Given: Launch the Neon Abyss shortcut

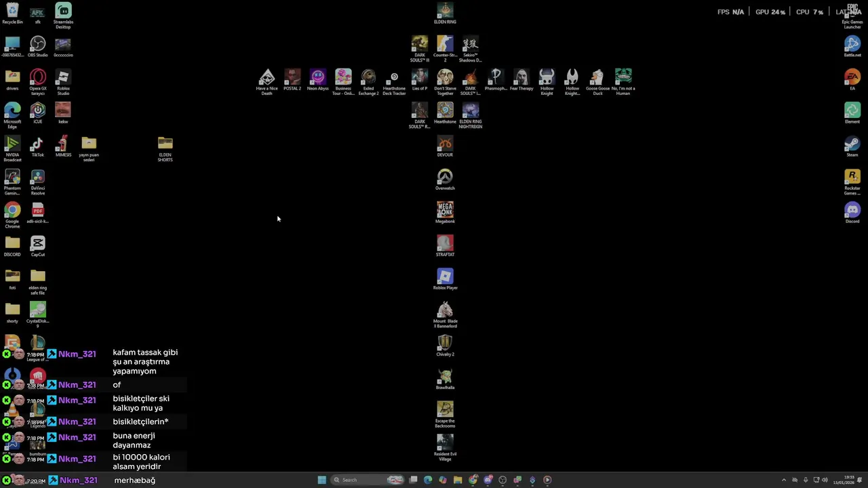Looking at the screenshot, I should [317, 80].
